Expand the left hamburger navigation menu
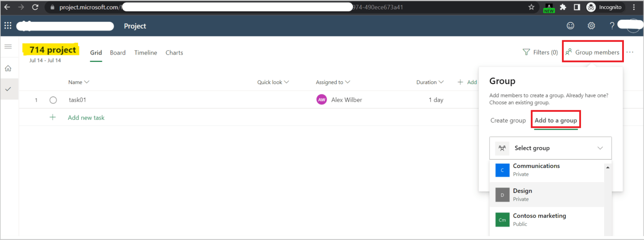 (x=8, y=46)
